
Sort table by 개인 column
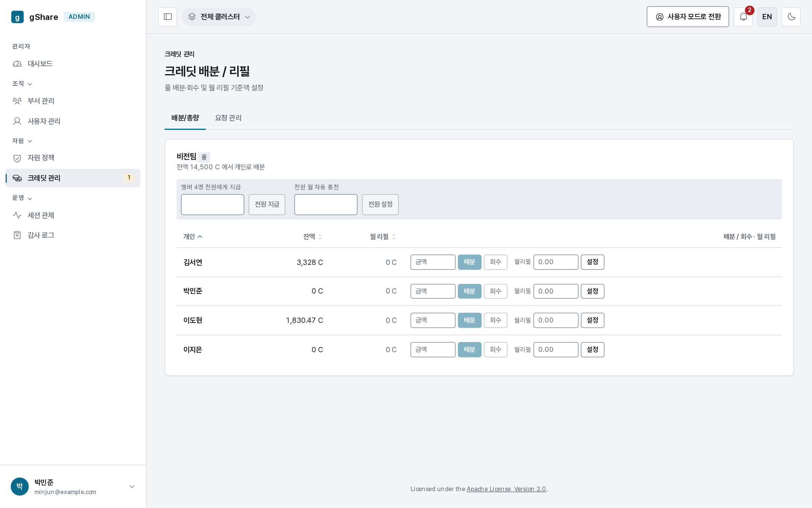point(193,237)
